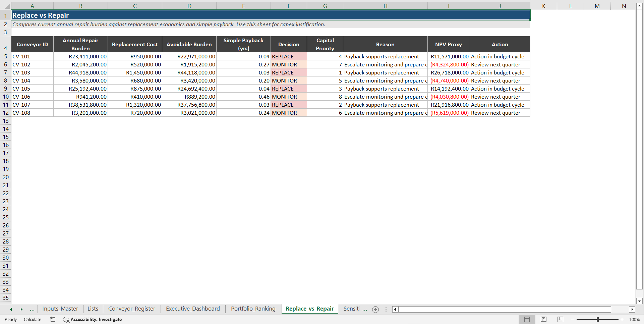The height and width of the screenshot is (324, 644).
Task: Select cell CV-104
Action: [x=32, y=80]
